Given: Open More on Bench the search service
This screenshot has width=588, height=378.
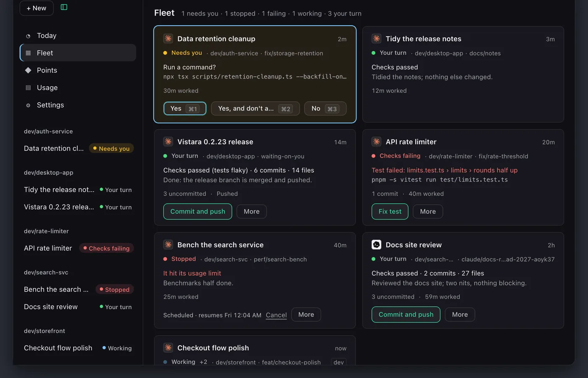Looking at the screenshot, I should pyautogui.click(x=306, y=315).
